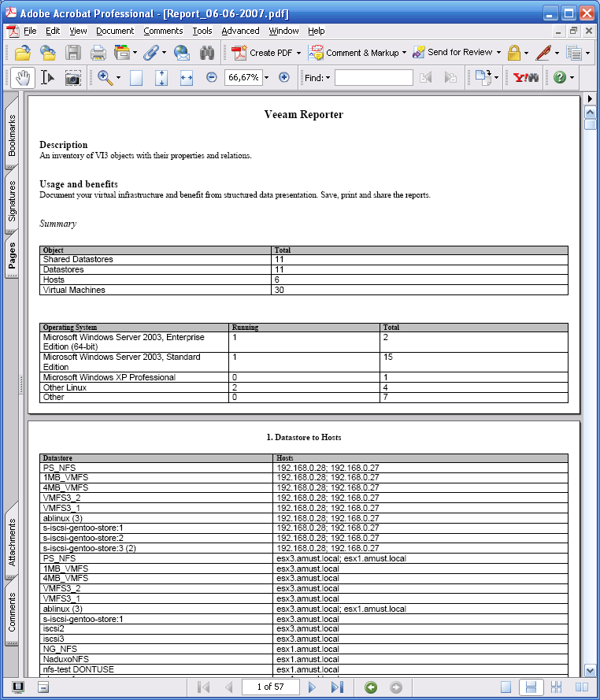Open Search with the binoculars icon

pos(207,53)
